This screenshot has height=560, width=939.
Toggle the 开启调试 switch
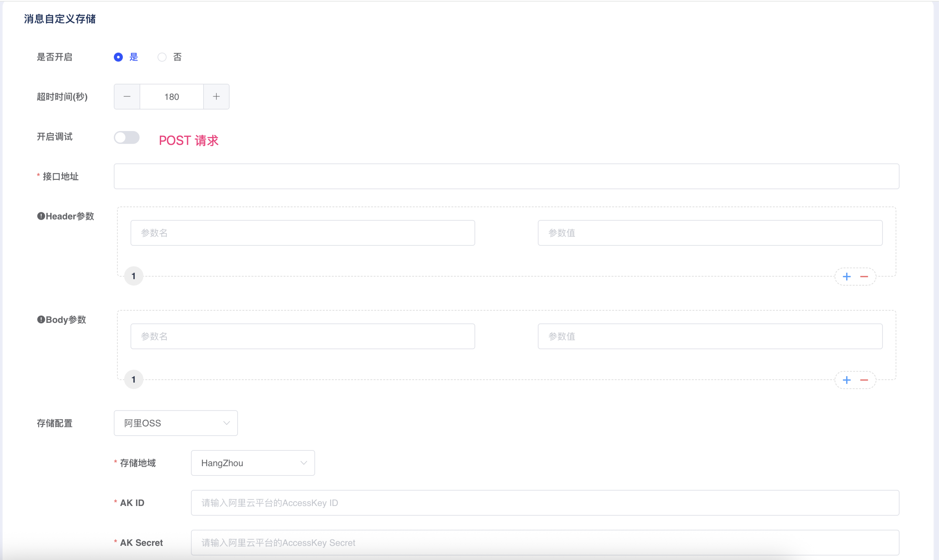[126, 138]
